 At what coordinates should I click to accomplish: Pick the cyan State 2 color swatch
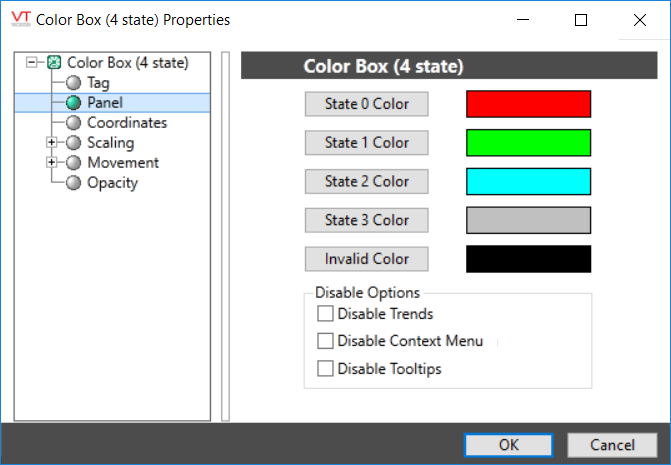528,181
